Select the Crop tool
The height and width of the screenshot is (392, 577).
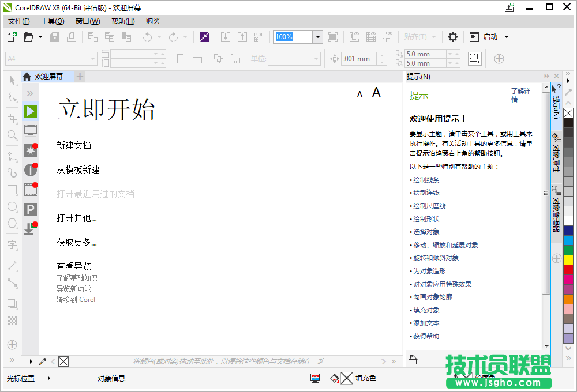[12, 118]
